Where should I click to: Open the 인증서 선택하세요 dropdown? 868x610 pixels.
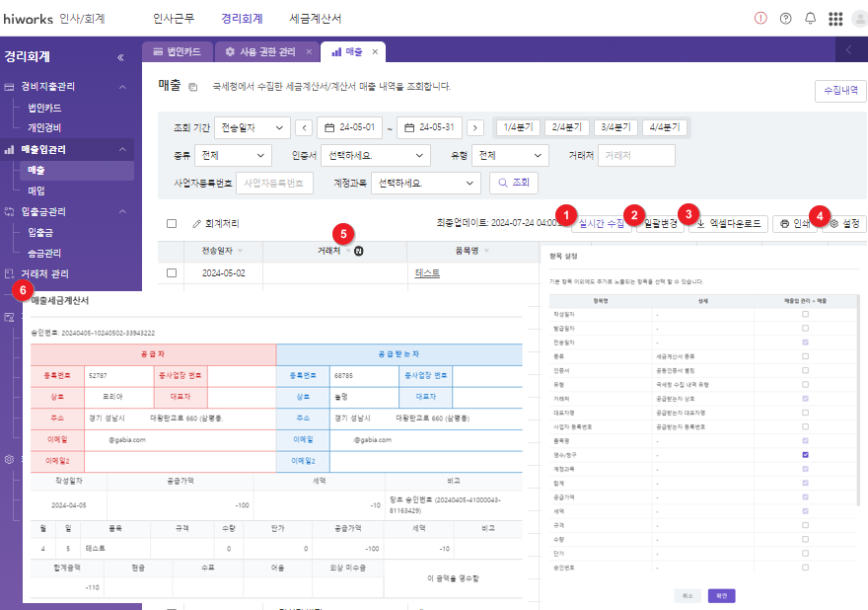(x=376, y=156)
